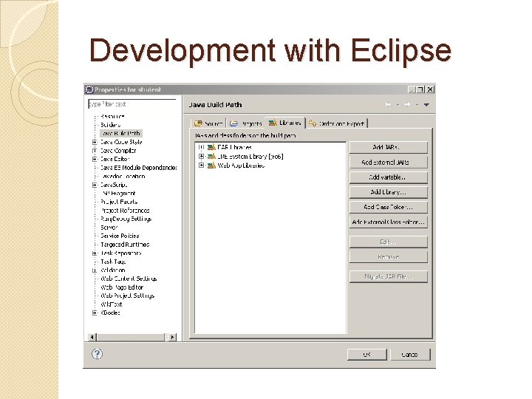Click the Add External JARs button
The image size is (532, 399).
pyautogui.click(x=389, y=162)
